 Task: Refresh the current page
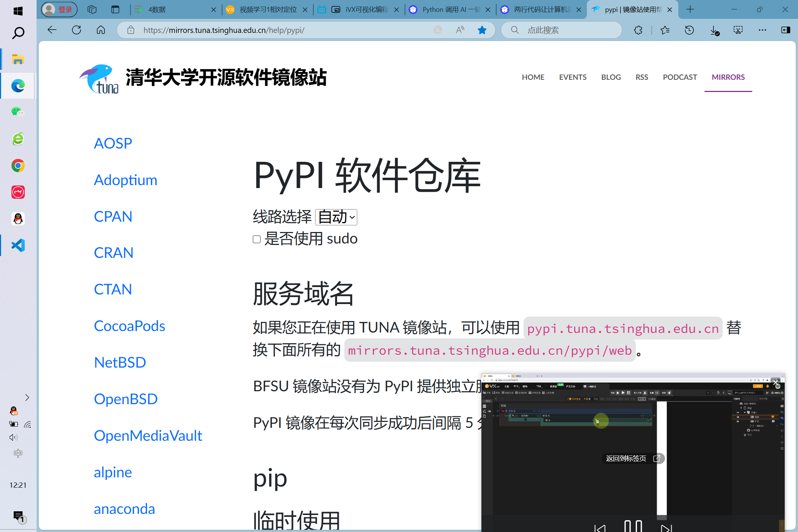pyautogui.click(x=76, y=30)
